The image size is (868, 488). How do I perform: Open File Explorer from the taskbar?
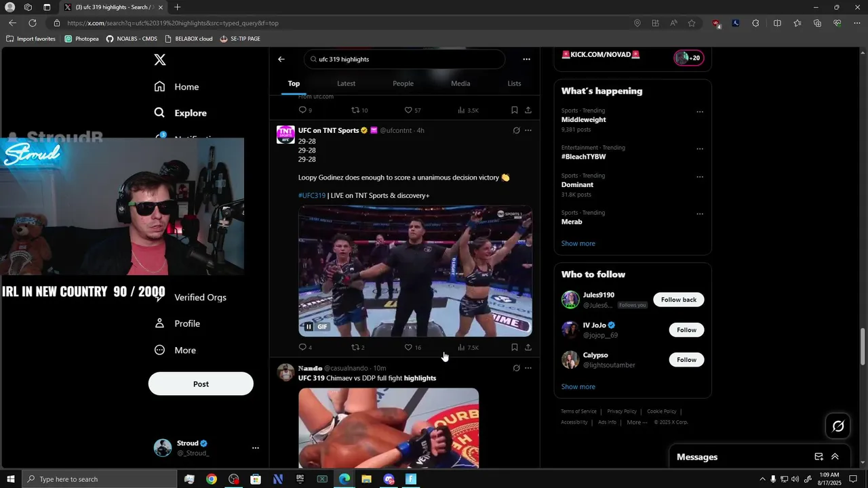366,479
